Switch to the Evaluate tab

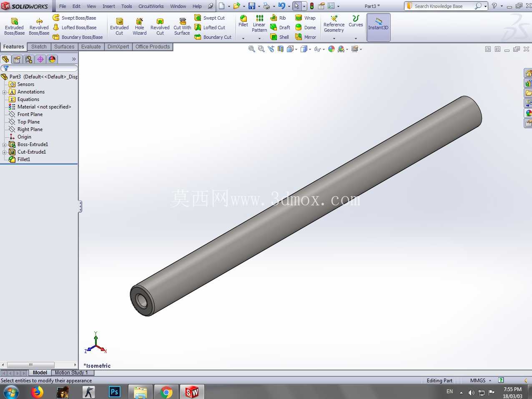(91, 47)
